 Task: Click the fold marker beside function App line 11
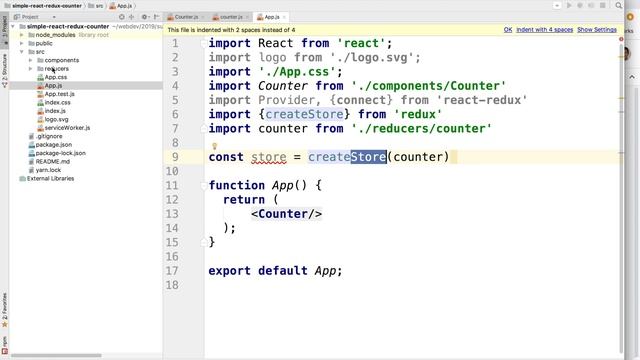203,186
